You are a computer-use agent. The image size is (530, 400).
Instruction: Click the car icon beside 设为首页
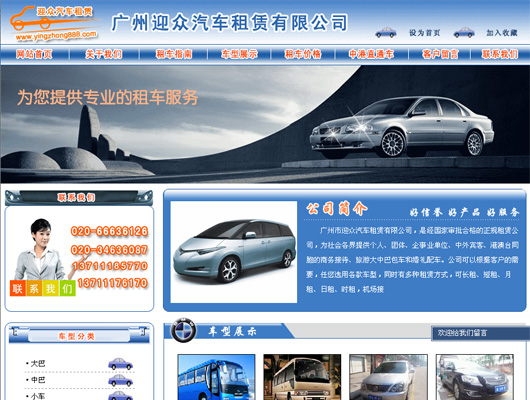pos(386,32)
